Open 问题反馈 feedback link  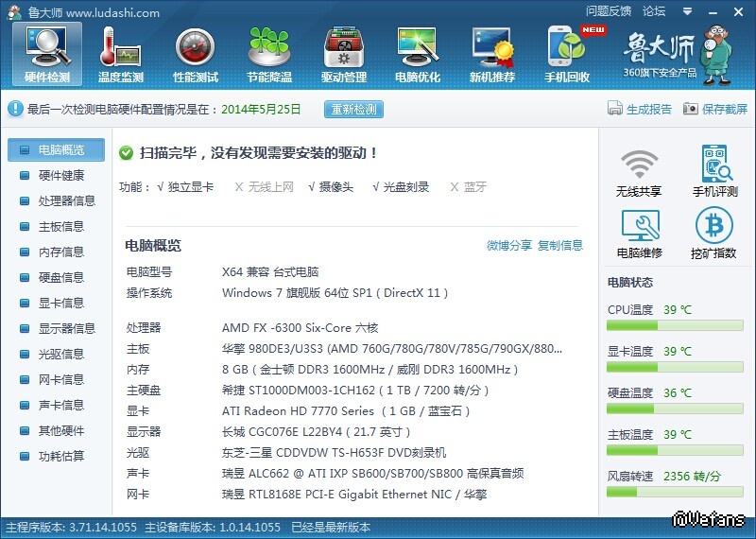(x=609, y=11)
